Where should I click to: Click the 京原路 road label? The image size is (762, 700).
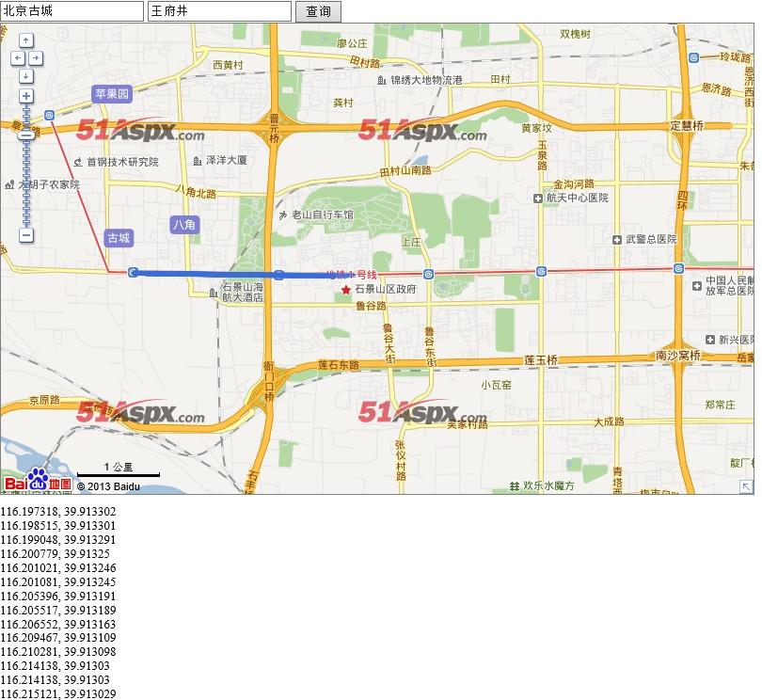click(45, 400)
